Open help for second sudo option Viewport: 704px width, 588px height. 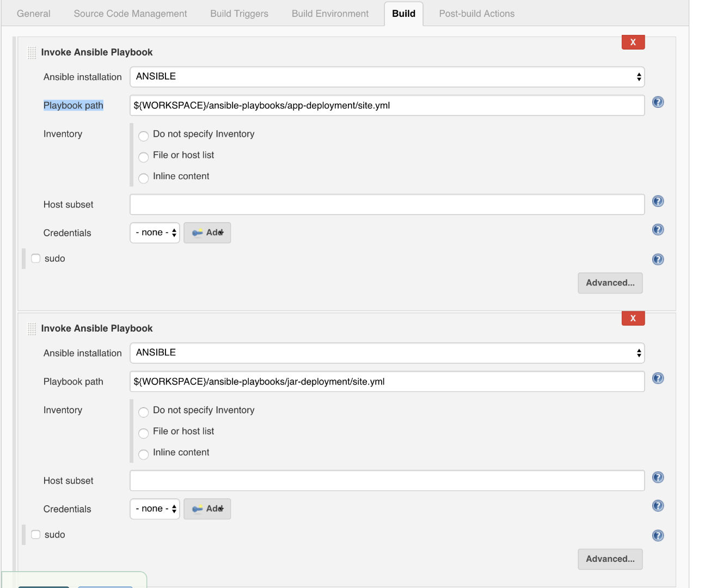[x=658, y=535]
